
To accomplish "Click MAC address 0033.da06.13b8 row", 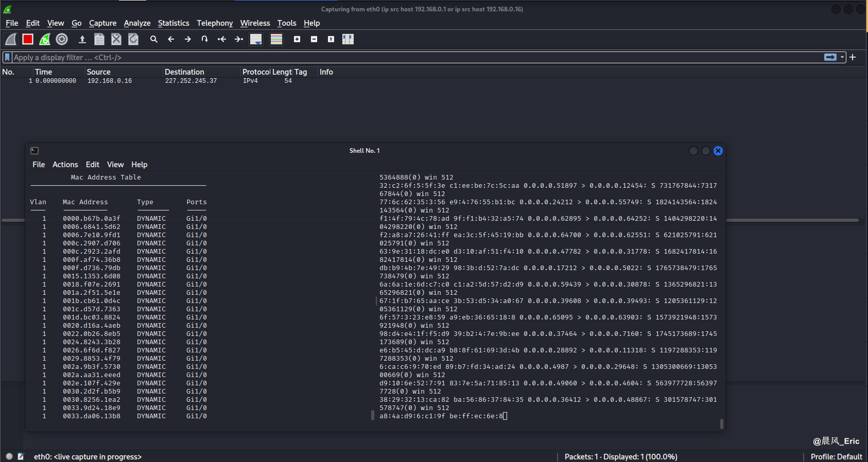I will coord(118,416).
